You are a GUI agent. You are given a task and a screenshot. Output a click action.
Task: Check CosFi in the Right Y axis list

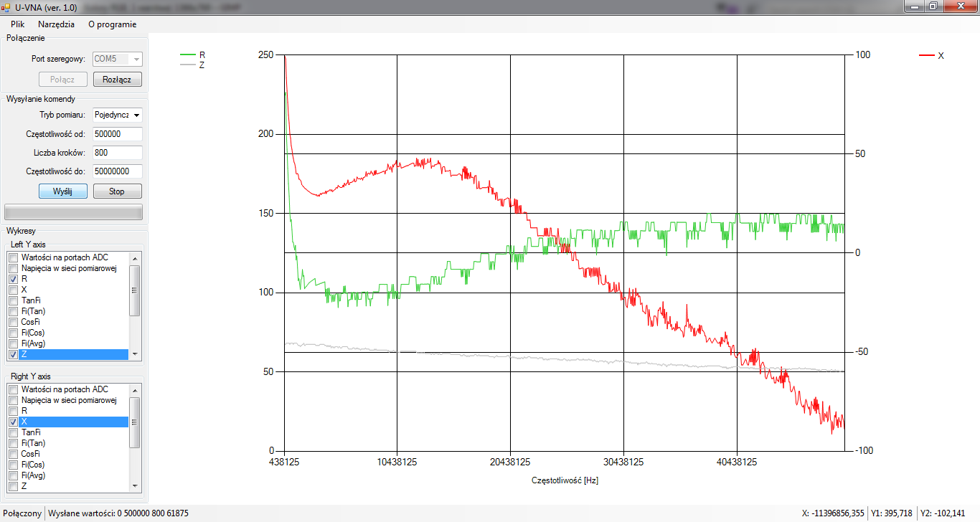pos(13,454)
